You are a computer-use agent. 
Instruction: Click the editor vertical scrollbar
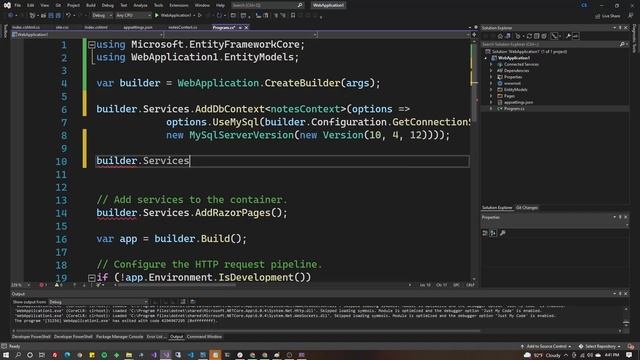474,159
